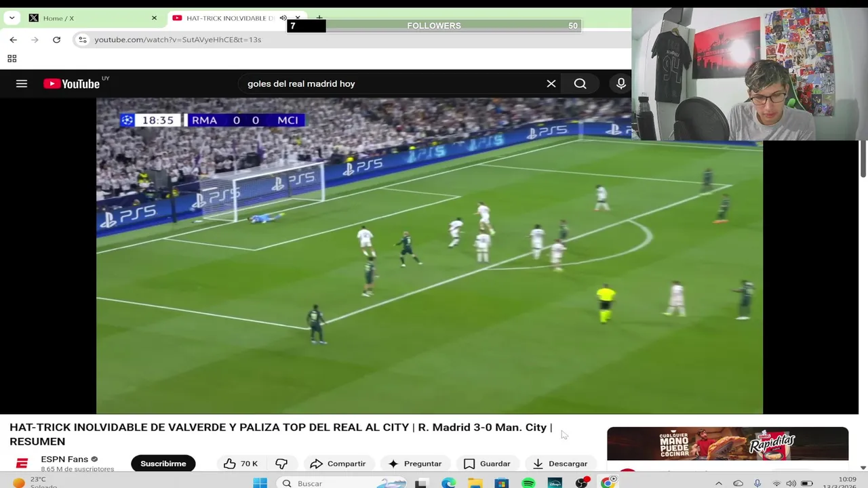Open the Preguntar AI button
Image resolution: width=868 pixels, height=488 pixels.
click(414, 464)
